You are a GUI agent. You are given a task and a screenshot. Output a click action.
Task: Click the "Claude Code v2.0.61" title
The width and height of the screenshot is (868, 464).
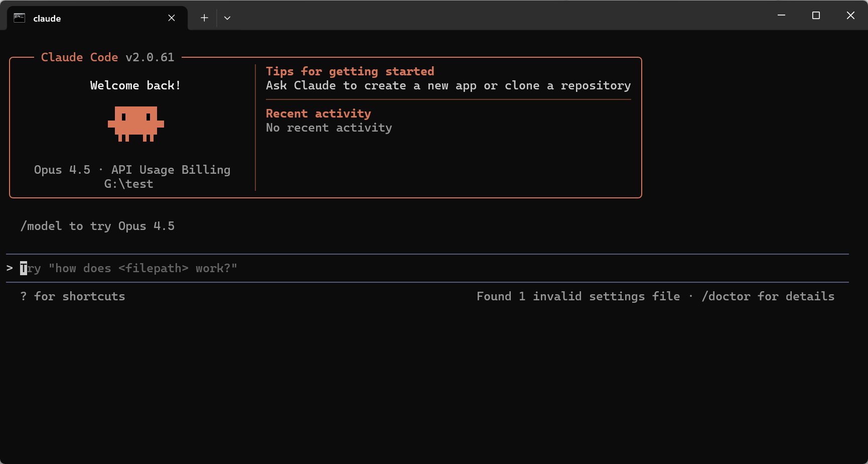click(x=107, y=57)
